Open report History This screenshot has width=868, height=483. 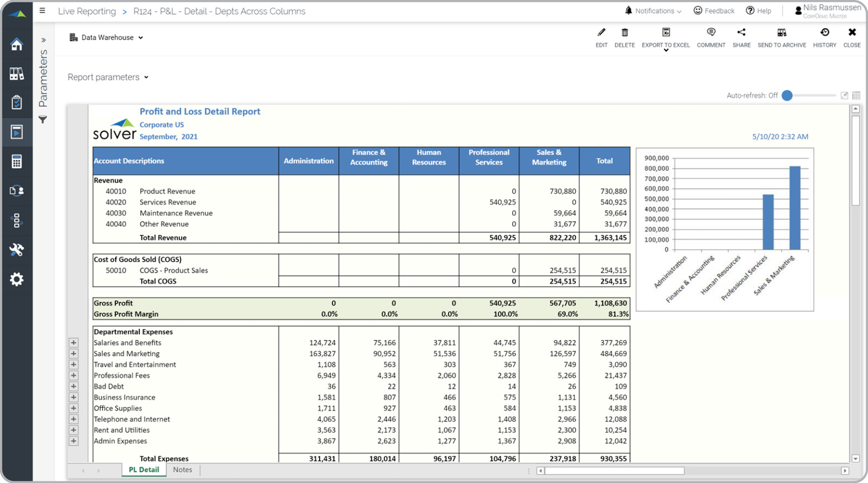(824, 33)
